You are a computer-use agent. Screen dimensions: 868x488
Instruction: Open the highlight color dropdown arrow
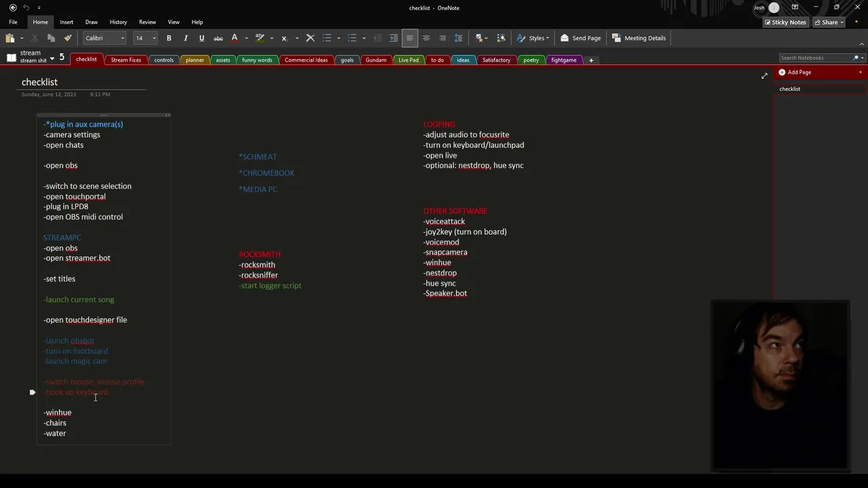[x=271, y=39]
